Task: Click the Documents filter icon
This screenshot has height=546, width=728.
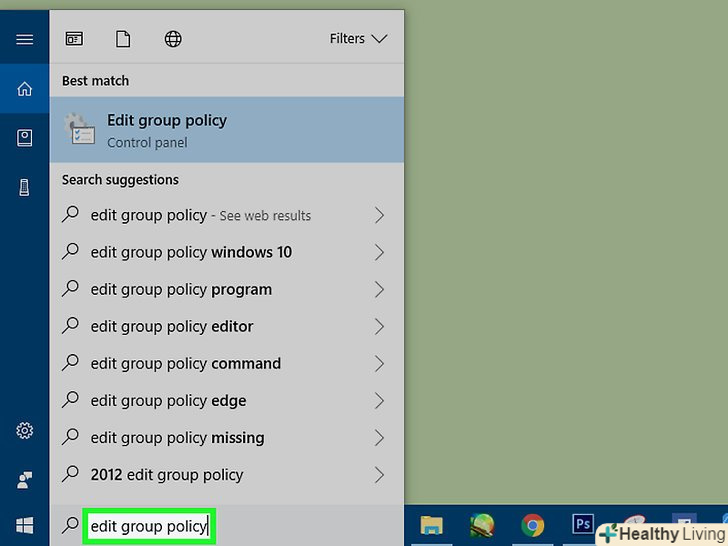Action: point(123,39)
